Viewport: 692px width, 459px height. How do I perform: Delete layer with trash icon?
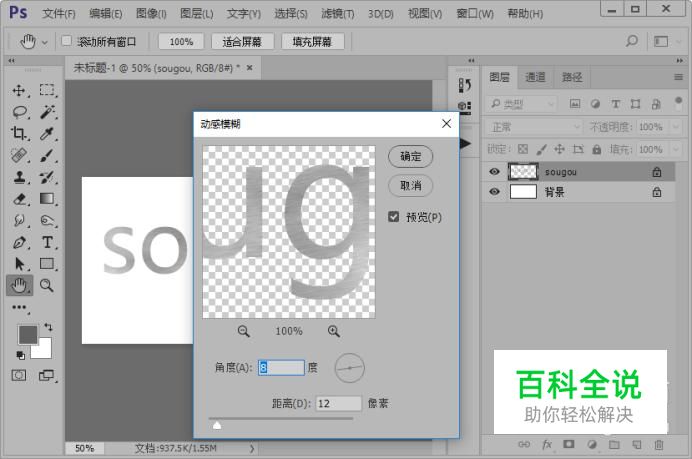pos(658,444)
